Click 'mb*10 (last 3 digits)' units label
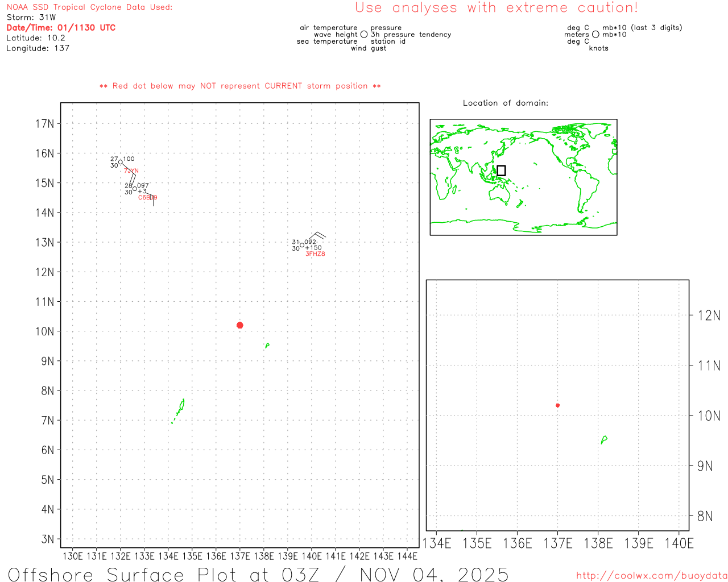 pyautogui.click(x=642, y=27)
